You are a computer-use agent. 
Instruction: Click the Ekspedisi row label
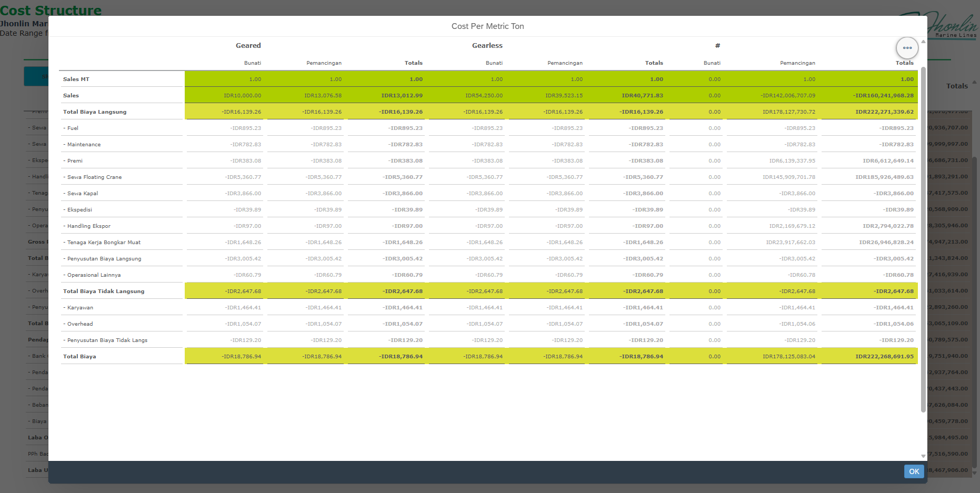coord(77,209)
